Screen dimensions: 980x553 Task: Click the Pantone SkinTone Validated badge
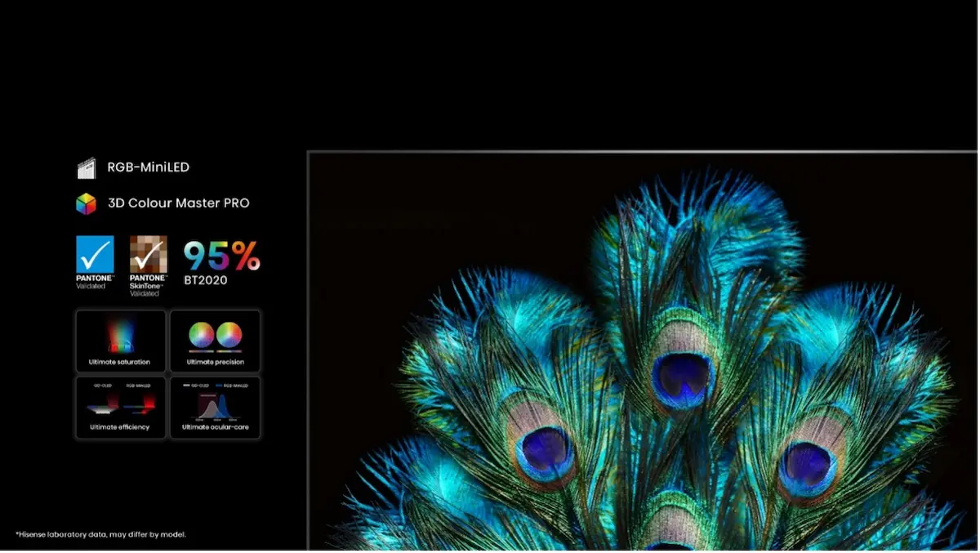(x=148, y=255)
